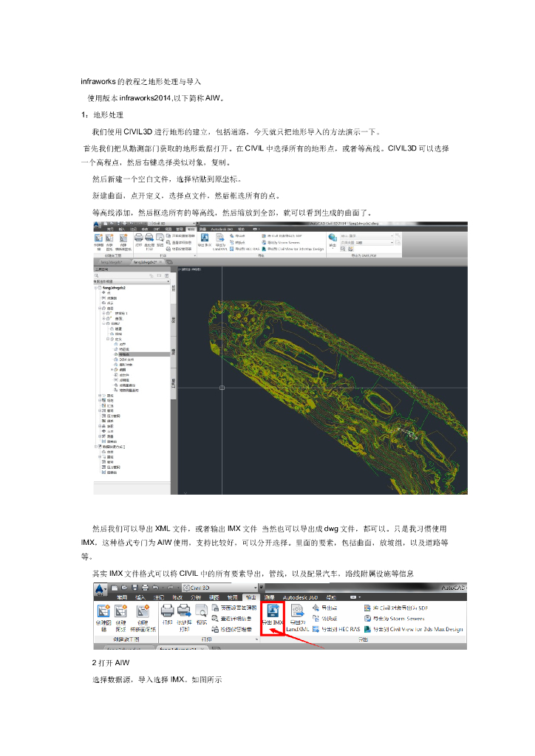This screenshot has height=756, width=535.
Task: Click 导出为 Storm Sewers in enlarged ribbon
Action: 394,619
